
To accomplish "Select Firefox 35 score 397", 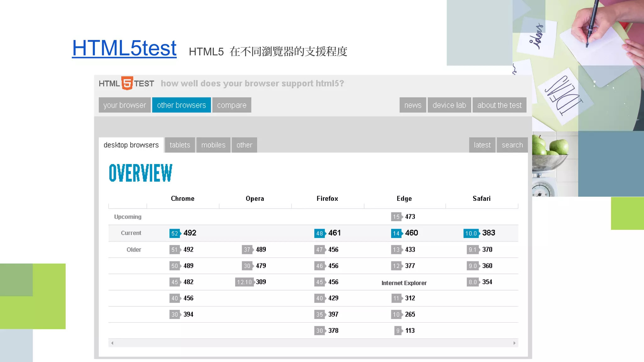I will tap(326, 314).
